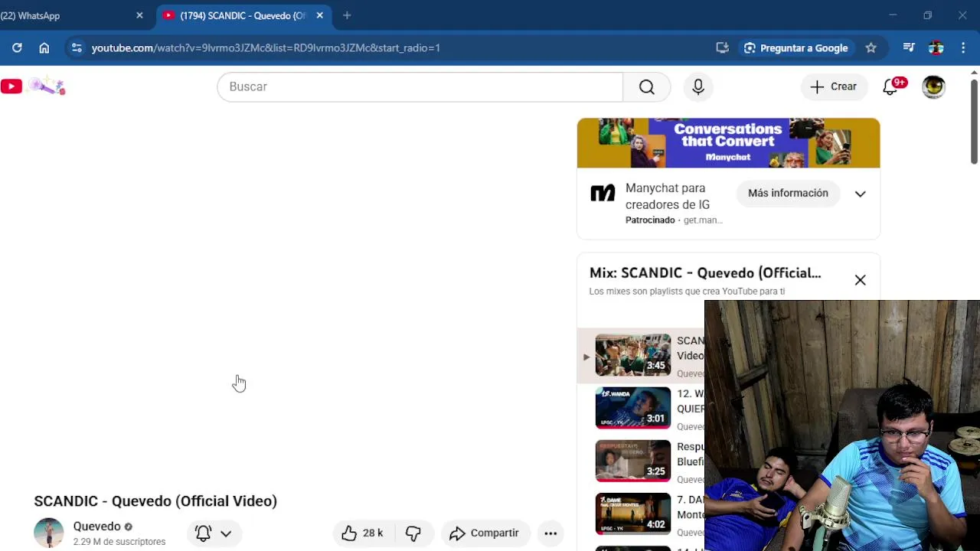Image resolution: width=980 pixels, height=551 pixels.
Task: Play the 4:02 playlist video thumbnail
Action: click(633, 514)
